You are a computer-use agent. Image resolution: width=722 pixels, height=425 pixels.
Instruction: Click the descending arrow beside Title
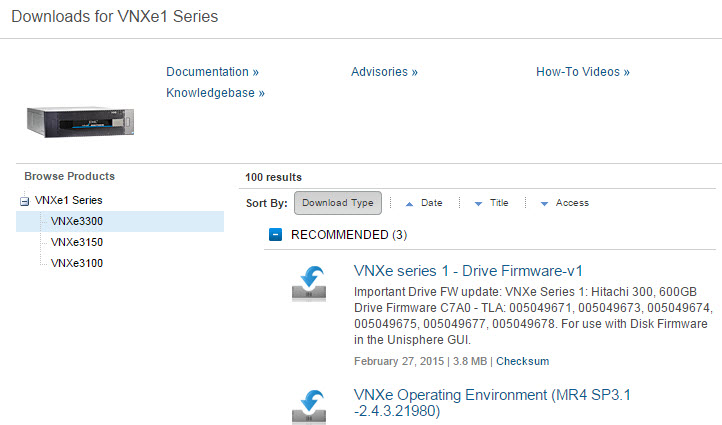[478, 203]
